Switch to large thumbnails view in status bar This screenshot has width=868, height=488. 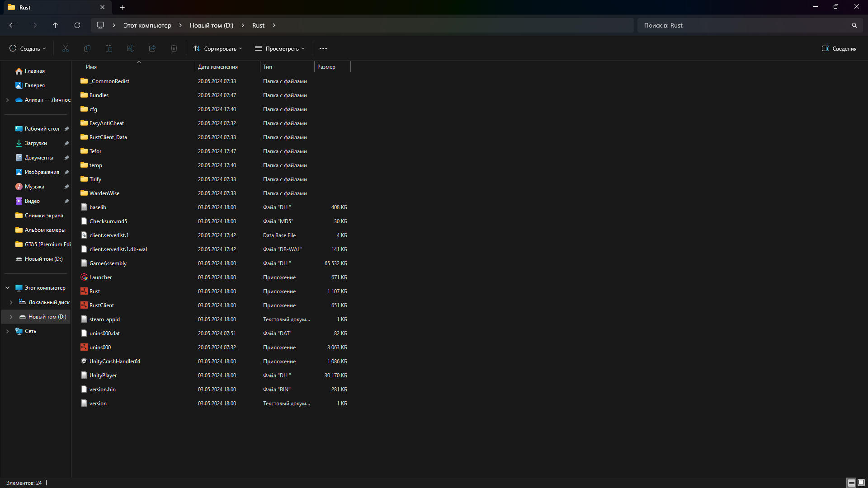[861, 483]
